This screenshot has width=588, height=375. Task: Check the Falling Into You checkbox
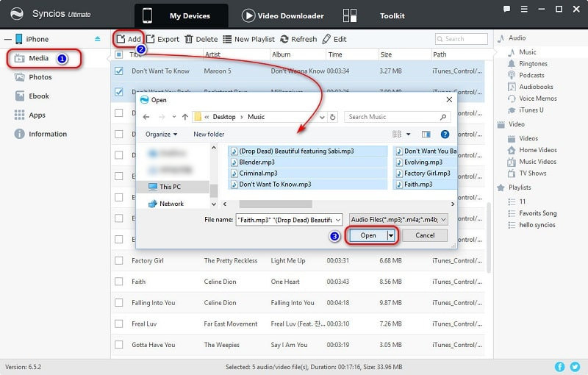(x=119, y=303)
